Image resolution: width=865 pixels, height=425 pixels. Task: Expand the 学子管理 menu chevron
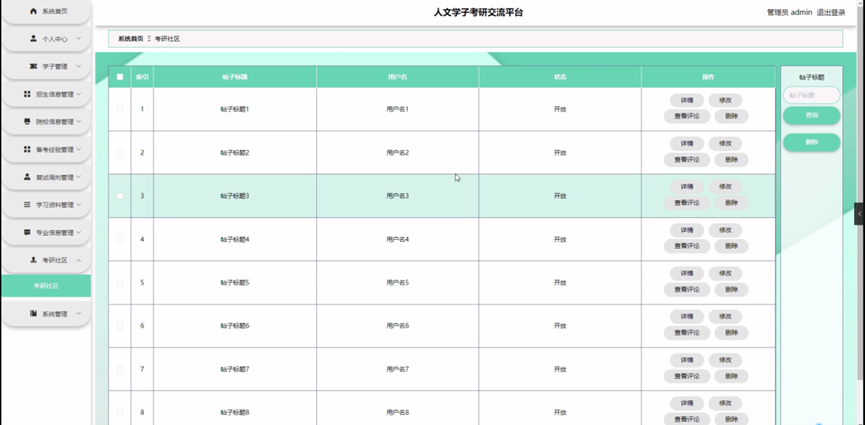(78, 66)
